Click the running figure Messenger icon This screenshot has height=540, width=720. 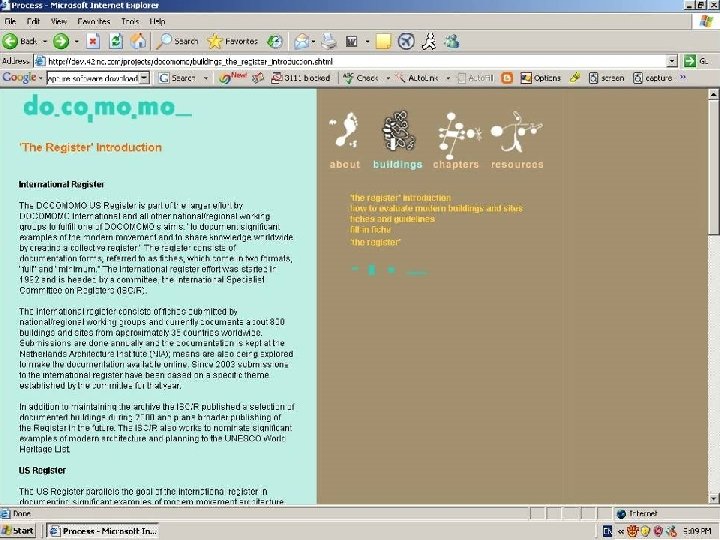pos(429,41)
